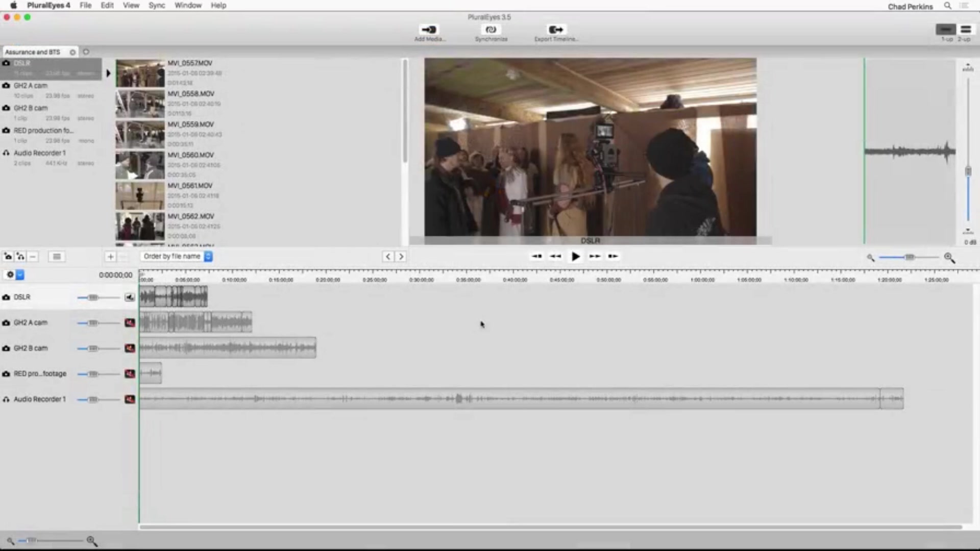The width and height of the screenshot is (980, 551).
Task: Click the remove media minus icon
Action: pos(33,257)
